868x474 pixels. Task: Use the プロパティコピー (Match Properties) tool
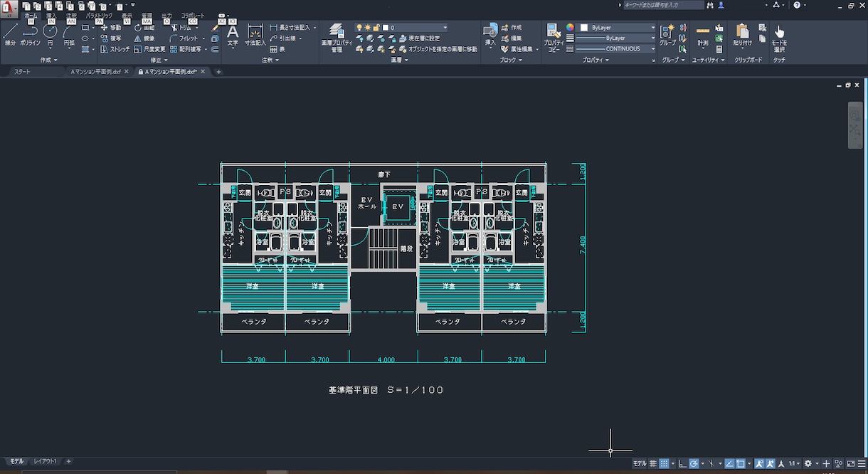554,37
